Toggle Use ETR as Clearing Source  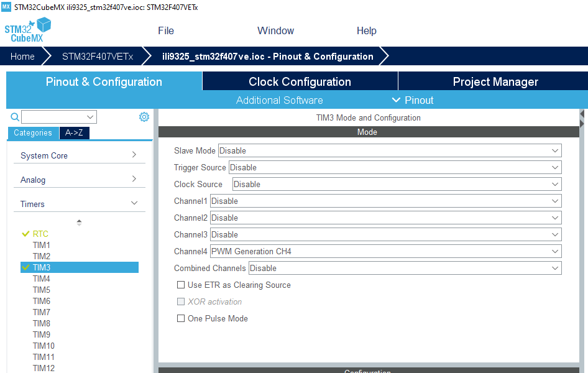pyautogui.click(x=181, y=285)
